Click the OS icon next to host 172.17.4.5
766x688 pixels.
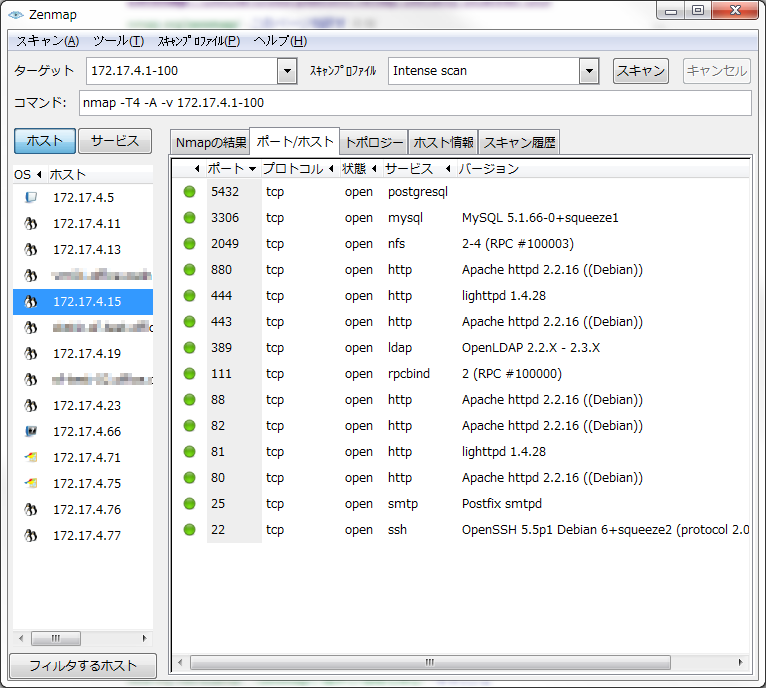31,197
